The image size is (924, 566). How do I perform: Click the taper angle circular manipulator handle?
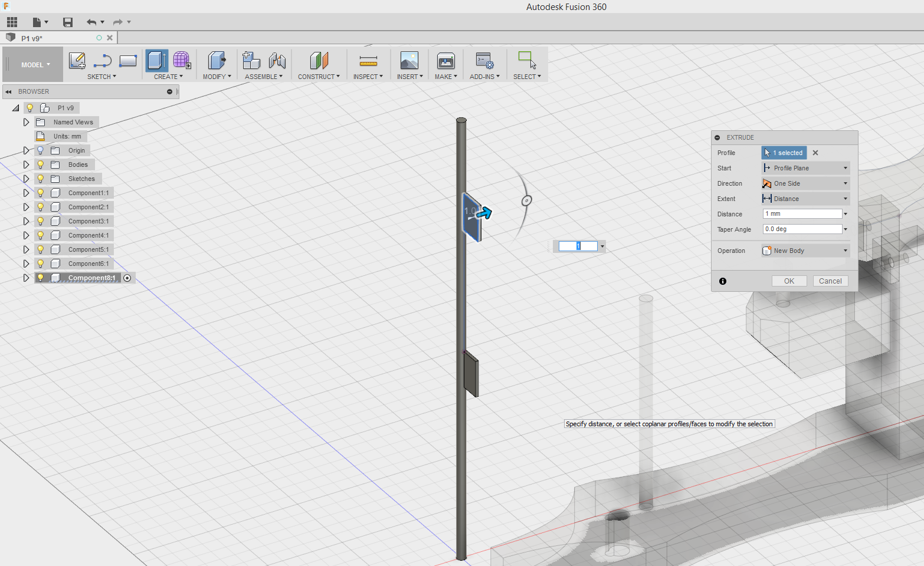[x=527, y=200]
